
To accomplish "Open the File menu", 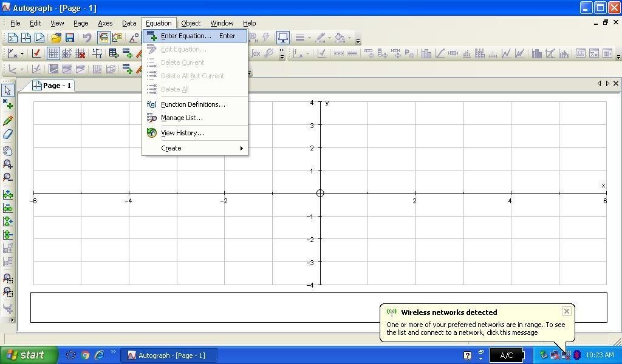I will [15, 23].
